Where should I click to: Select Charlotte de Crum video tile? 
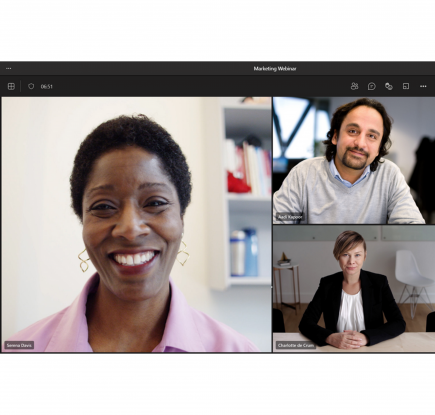click(x=354, y=289)
